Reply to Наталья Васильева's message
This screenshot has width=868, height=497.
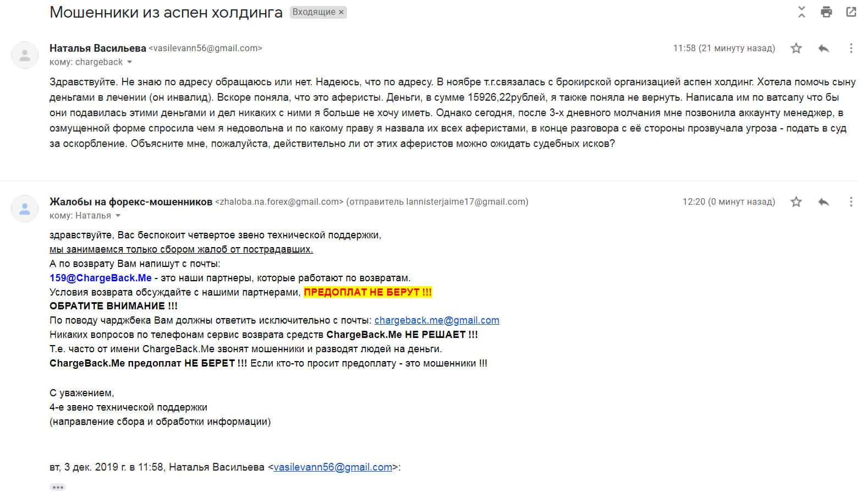[823, 48]
